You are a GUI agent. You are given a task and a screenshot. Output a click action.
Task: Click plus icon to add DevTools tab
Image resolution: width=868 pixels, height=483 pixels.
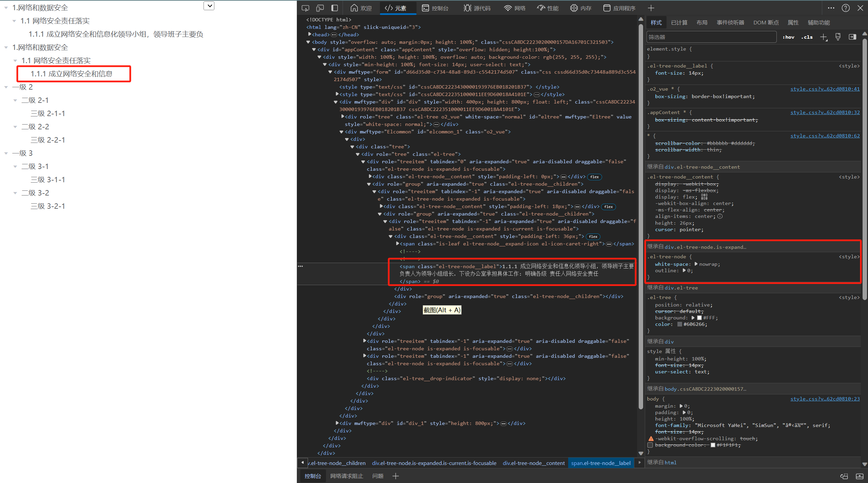click(x=651, y=8)
